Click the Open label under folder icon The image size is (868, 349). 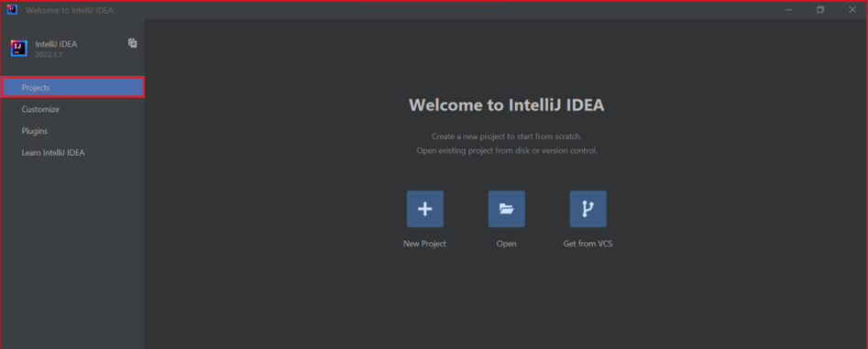[507, 244]
